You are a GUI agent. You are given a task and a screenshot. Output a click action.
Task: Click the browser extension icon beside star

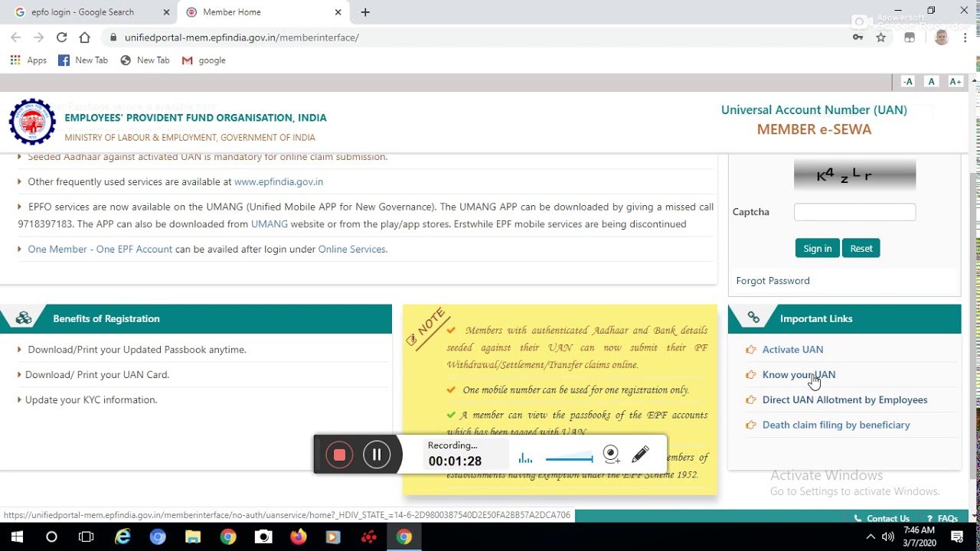click(x=910, y=37)
